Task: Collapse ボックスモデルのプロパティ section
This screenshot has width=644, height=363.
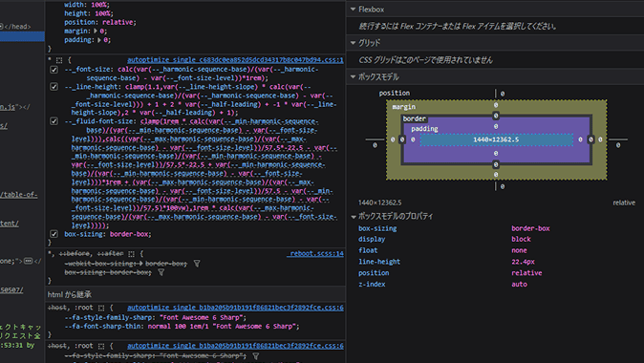Action: (353, 217)
